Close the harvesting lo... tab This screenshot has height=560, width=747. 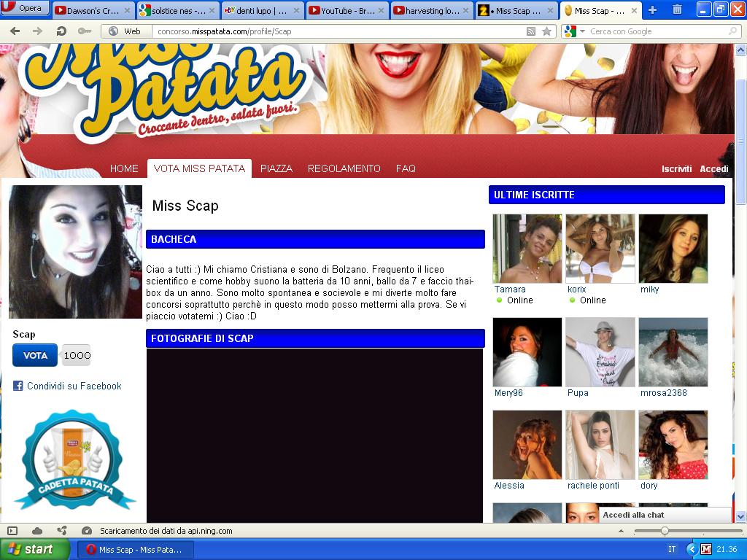[465, 10]
